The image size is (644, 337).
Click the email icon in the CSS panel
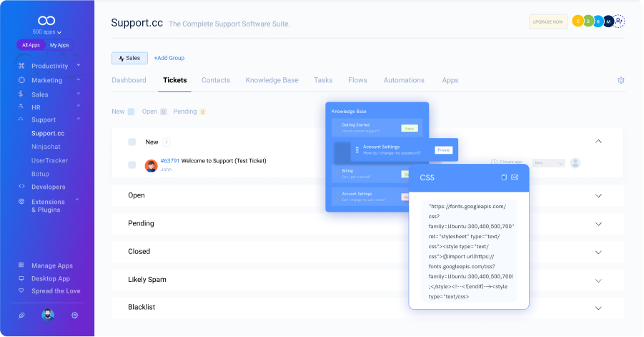515,177
